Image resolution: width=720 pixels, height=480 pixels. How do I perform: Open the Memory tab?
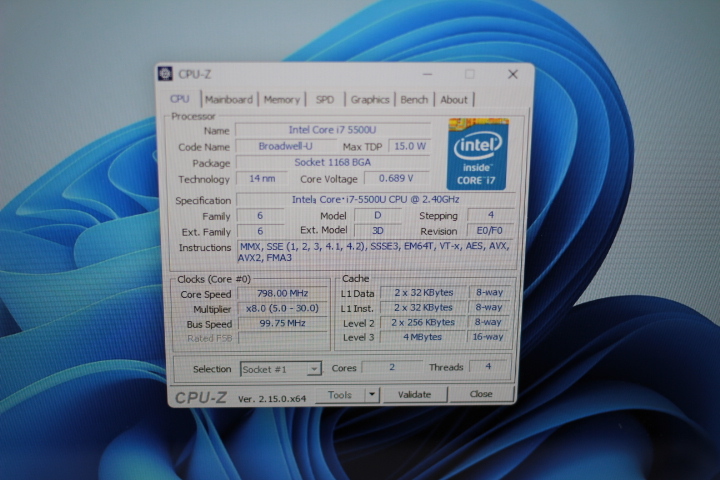click(281, 99)
